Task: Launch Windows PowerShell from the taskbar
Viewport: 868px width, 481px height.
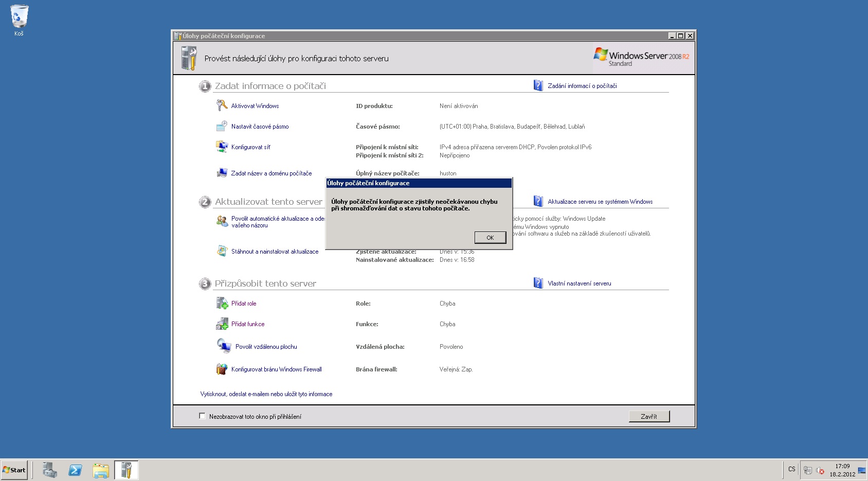Action: [x=75, y=470]
